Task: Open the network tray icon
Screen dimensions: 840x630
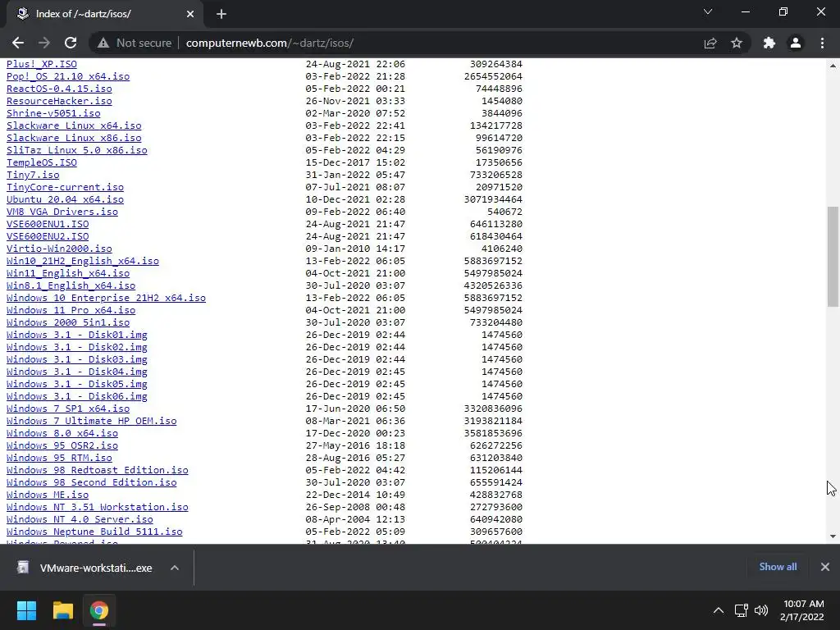Action: pyautogui.click(x=742, y=610)
